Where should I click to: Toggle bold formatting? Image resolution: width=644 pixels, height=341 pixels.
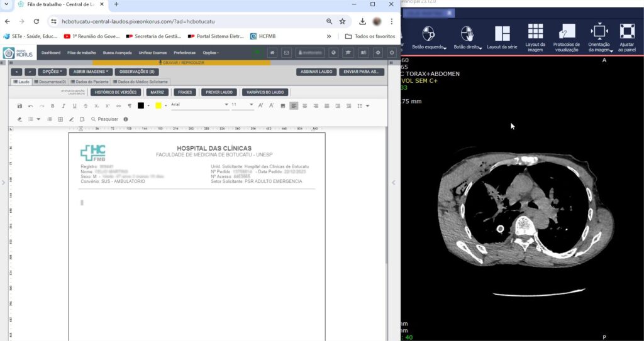[52, 106]
